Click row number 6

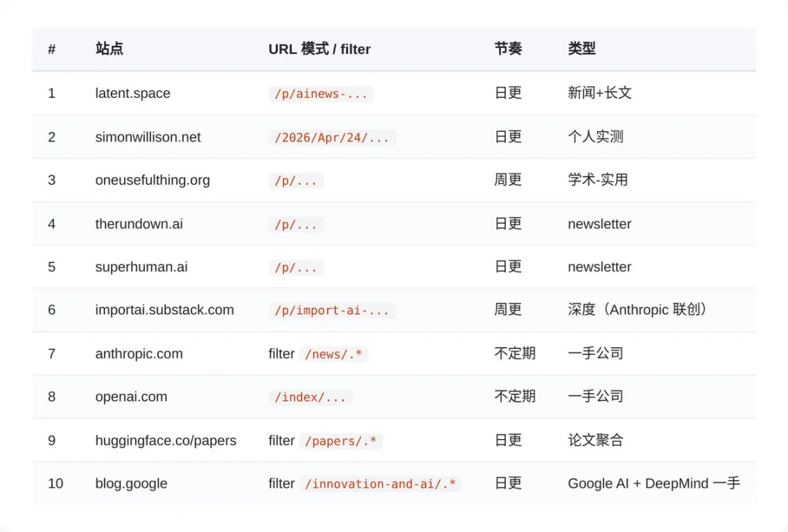52,309
